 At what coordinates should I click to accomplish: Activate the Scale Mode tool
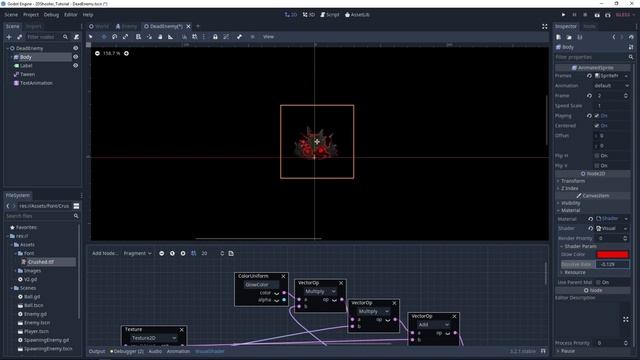pyautogui.click(x=126, y=37)
